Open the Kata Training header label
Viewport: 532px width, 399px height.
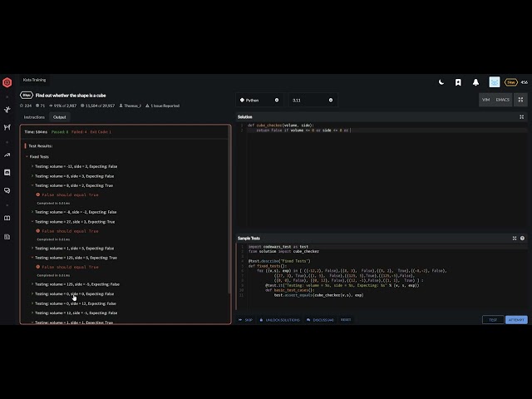point(34,80)
